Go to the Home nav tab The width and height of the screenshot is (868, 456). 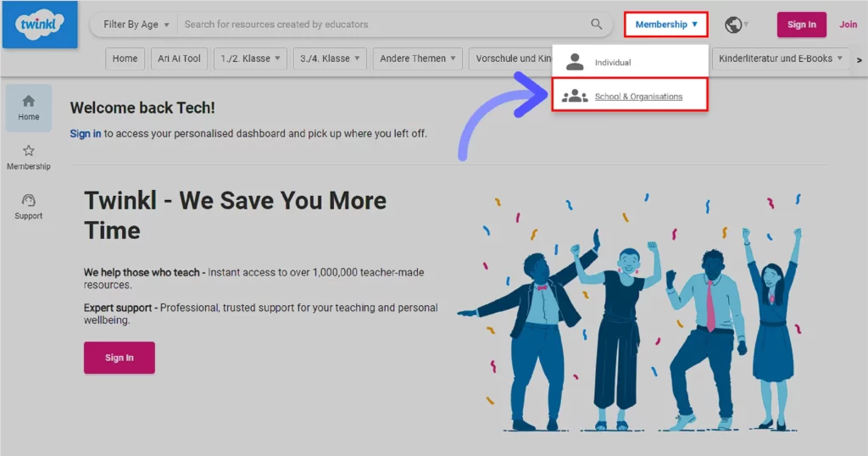tap(125, 58)
